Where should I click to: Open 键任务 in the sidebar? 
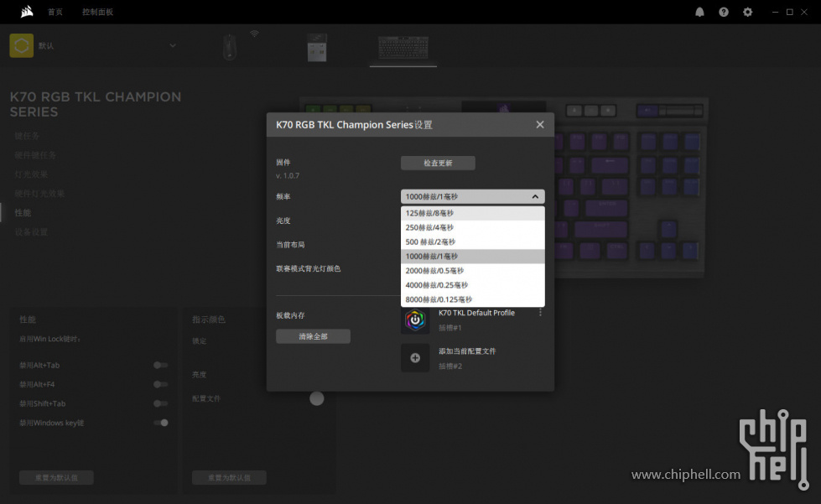[27, 136]
